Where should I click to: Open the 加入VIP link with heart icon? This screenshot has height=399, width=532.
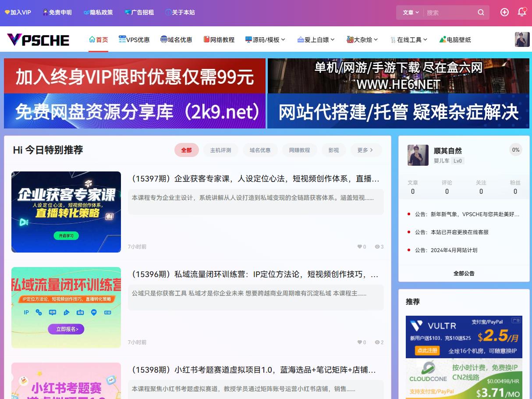18,12
